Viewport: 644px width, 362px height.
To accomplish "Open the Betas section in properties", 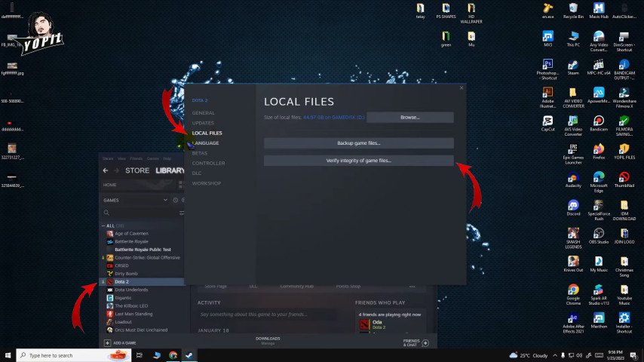I will coord(200,153).
